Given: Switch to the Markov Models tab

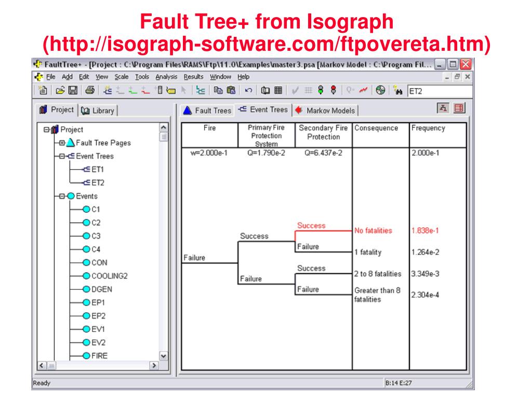Looking at the screenshot, I should (x=325, y=110).
